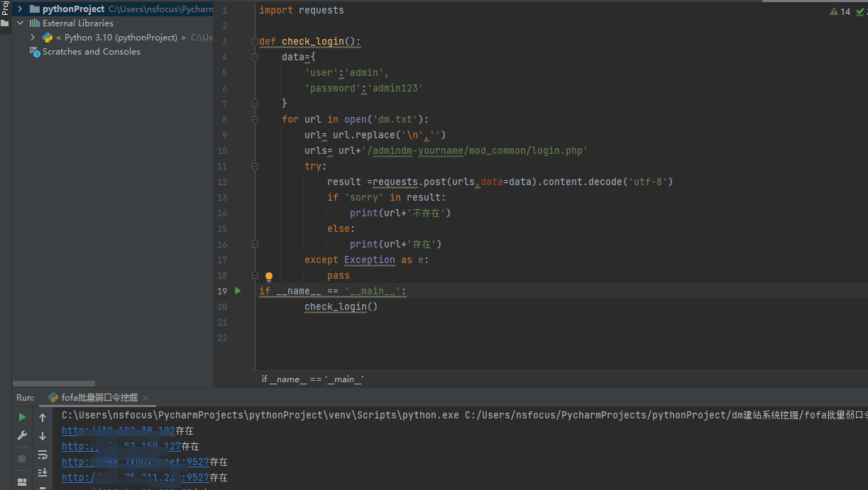The width and height of the screenshot is (868, 490).
Task: Run script via green gutter arrow line 19
Action: (238, 291)
